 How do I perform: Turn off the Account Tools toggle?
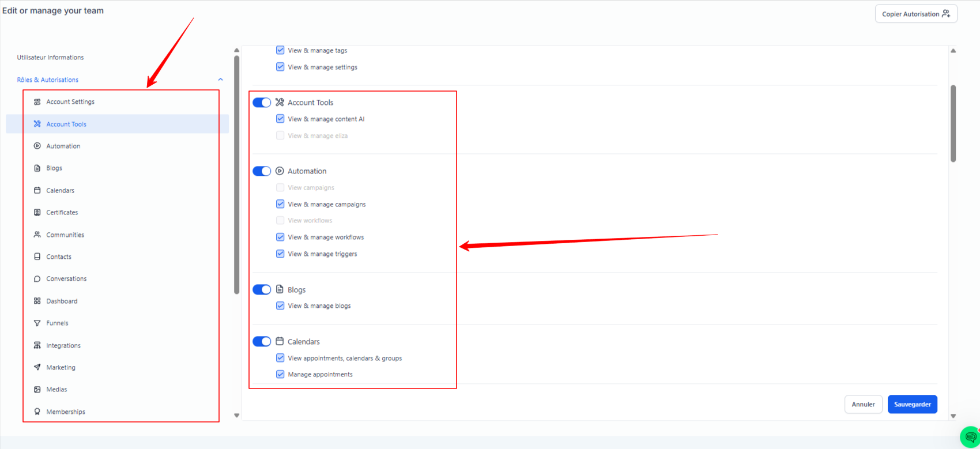click(x=262, y=103)
